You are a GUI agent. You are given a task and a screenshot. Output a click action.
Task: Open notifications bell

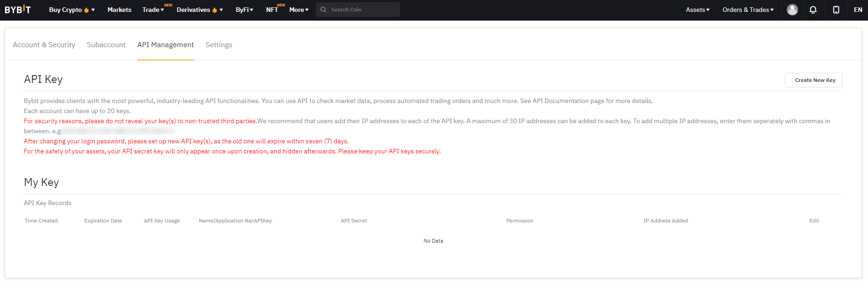813,10
